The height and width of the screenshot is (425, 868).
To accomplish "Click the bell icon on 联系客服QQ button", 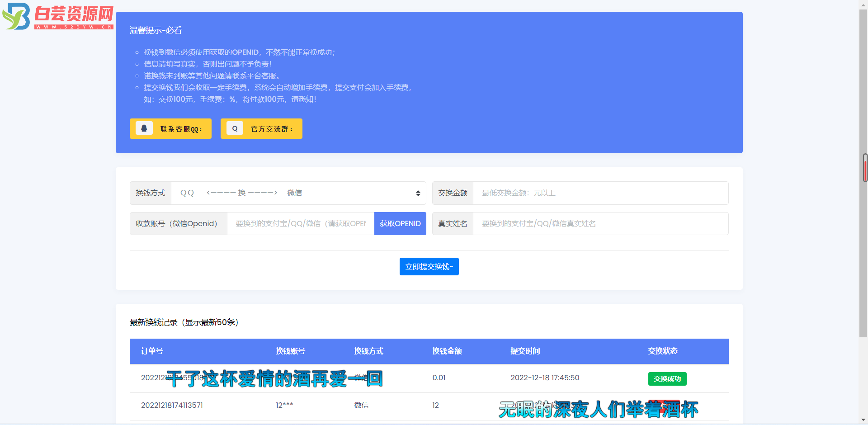I will [144, 128].
